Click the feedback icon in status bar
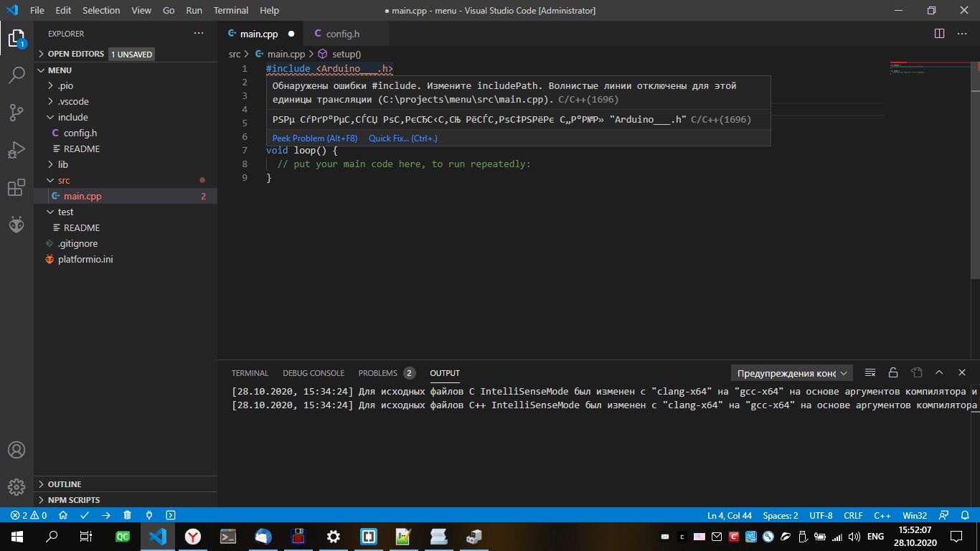 click(944, 515)
